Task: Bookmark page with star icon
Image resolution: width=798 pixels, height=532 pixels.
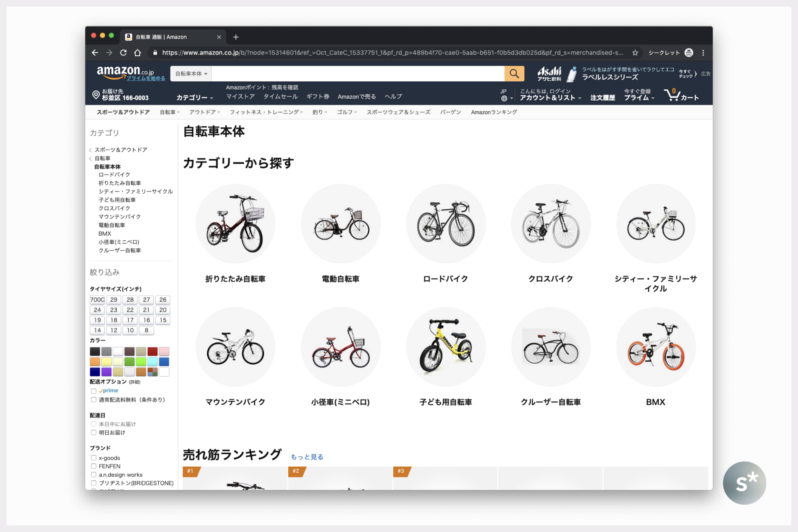Action: [x=635, y=53]
